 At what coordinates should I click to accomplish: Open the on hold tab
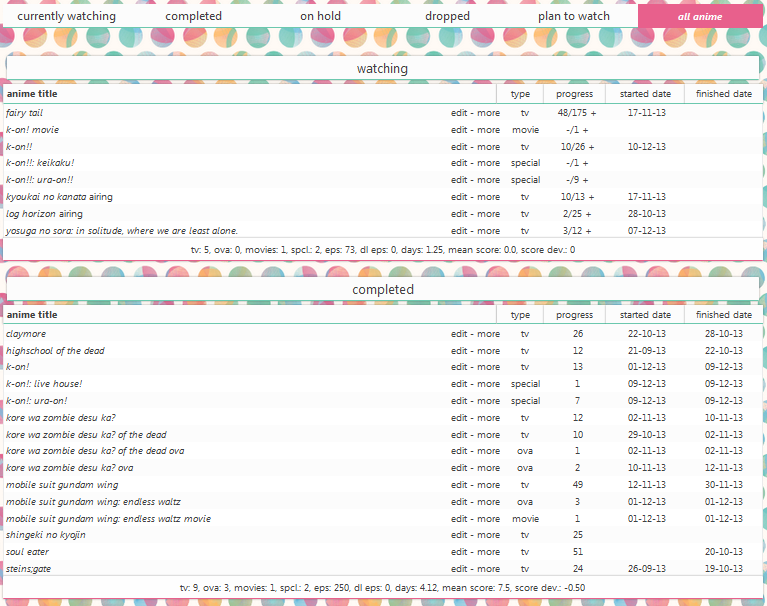(320, 16)
